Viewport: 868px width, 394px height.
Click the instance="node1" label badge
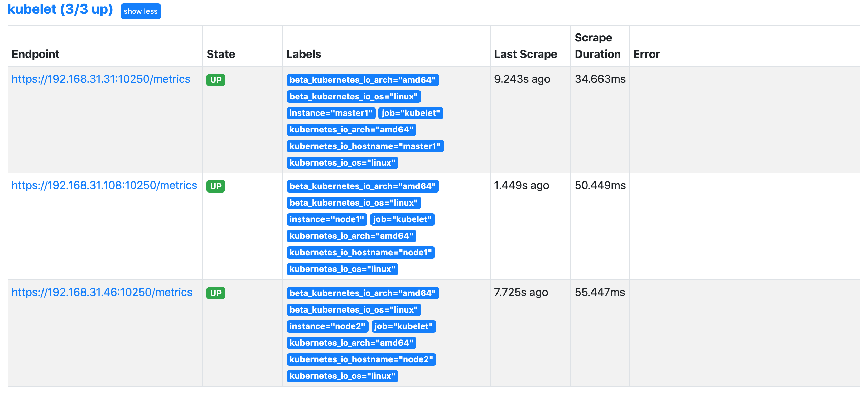(x=326, y=219)
